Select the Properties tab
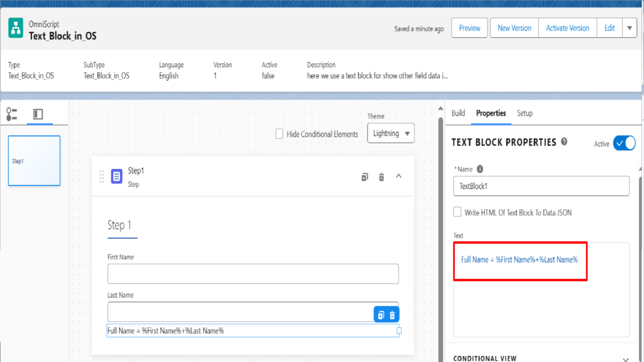 (x=491, y=113)
